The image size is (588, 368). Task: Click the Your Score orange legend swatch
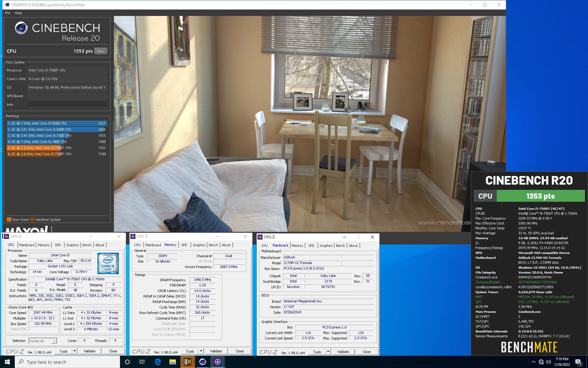tap(9, 219)
